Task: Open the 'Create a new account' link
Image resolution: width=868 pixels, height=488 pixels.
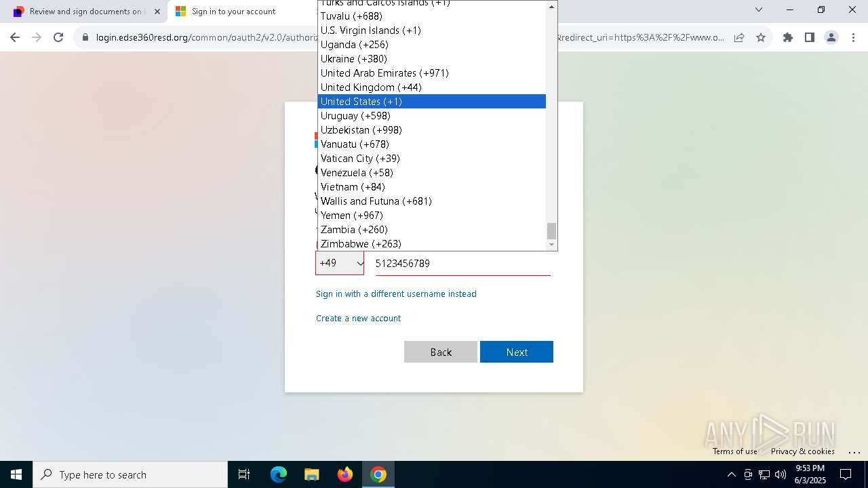Action: (x=358, y=318)
